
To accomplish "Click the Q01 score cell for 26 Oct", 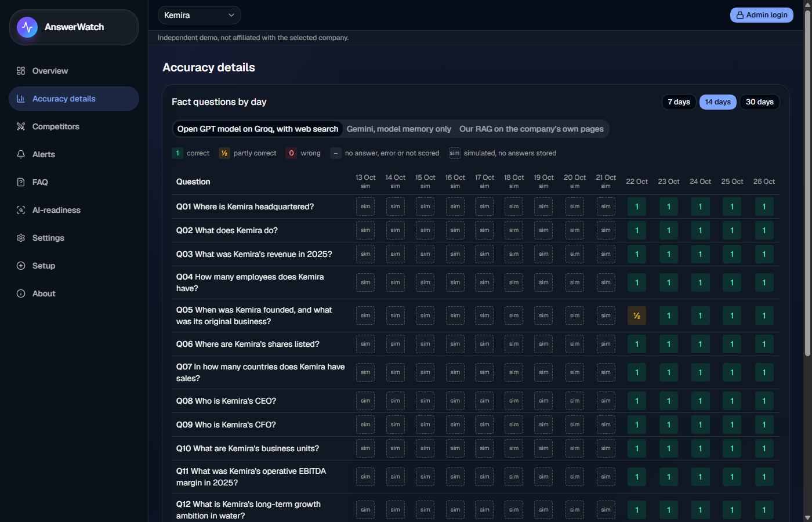I will [x=764, y=206].
